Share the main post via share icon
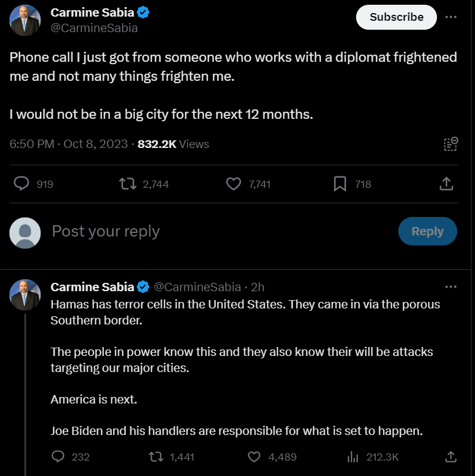Image resolution: width=475 pixels, height=476 pixels. tap(446, 184)
